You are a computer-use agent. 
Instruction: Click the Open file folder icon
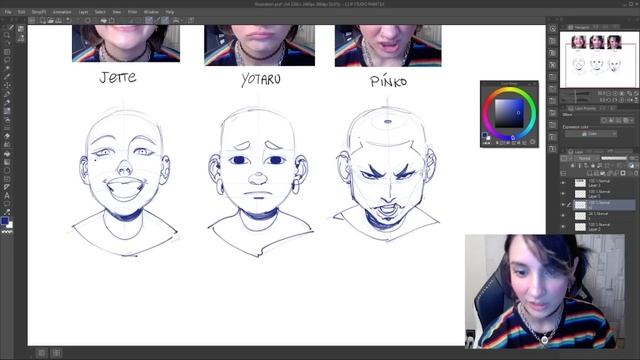51,20
